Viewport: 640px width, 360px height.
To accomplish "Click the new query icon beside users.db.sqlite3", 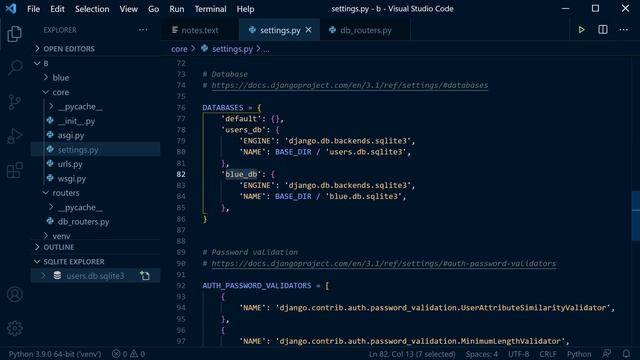I will [145, 276].
